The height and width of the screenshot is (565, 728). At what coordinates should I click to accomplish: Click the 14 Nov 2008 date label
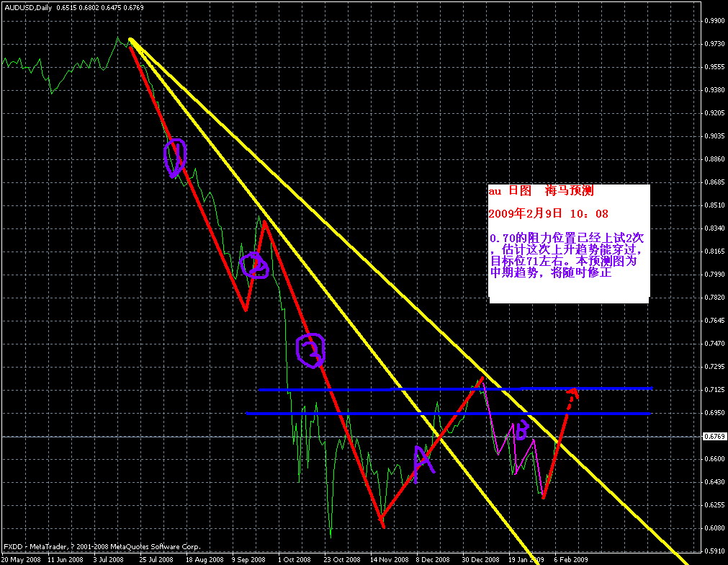[x=389, y=559]
